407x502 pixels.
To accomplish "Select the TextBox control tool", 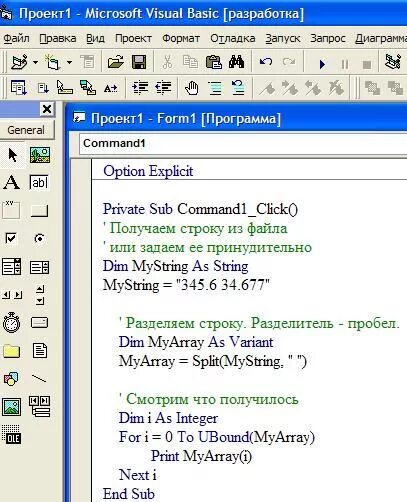I will tap(39, 183).
